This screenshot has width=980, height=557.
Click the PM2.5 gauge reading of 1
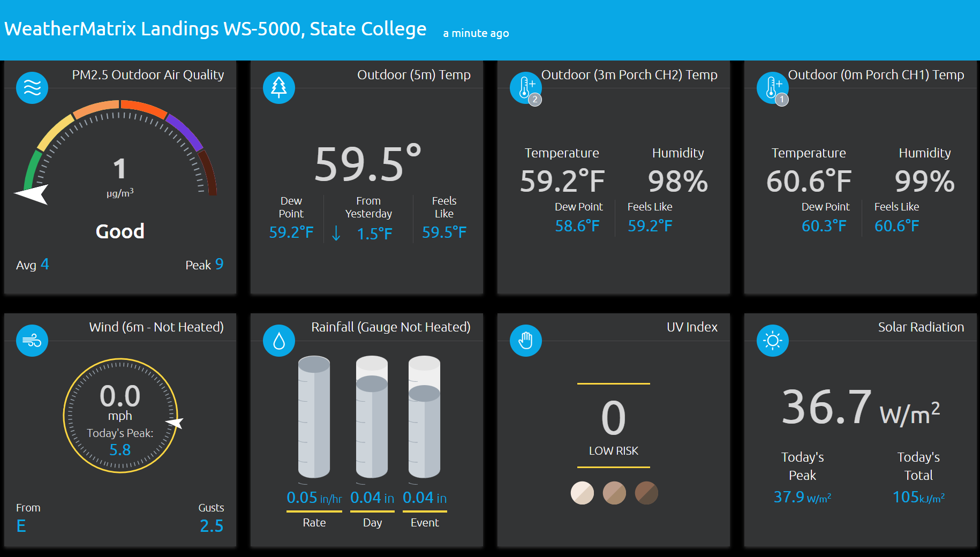tap(120, 169)
